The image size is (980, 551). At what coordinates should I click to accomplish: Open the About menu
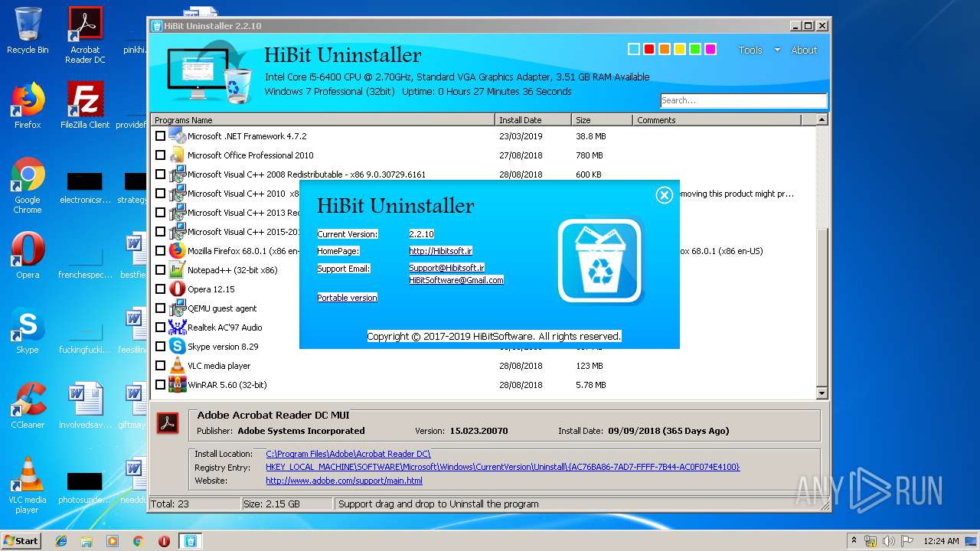tap(804, 50)
